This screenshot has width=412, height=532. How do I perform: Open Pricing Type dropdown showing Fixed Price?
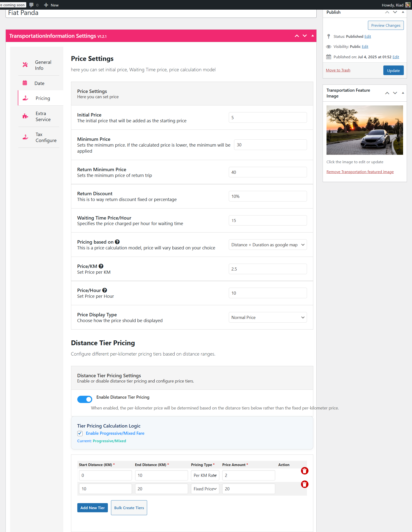[205, 489]
